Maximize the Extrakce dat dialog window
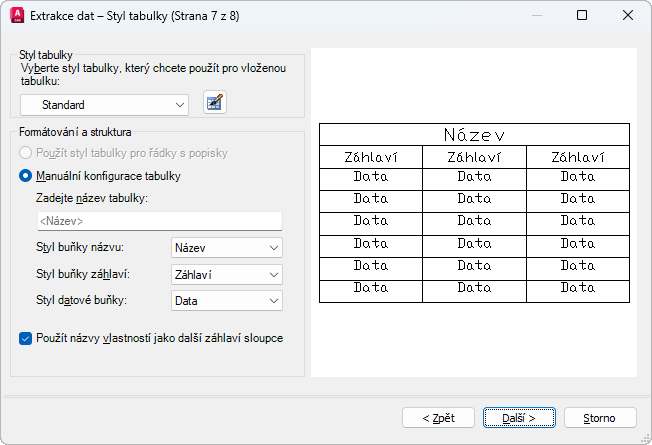This screenshot has height=445, width=652. (582, 15)
